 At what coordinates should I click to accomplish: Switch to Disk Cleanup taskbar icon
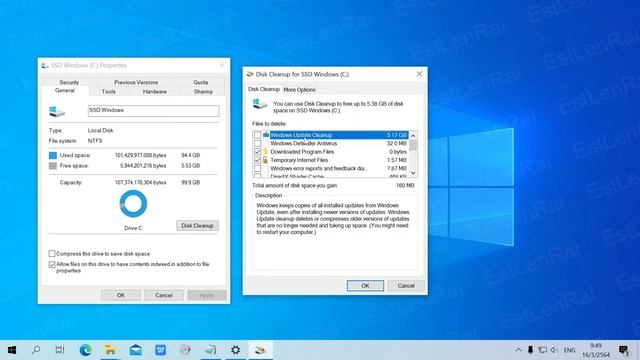pyautogui.click(x=260, y=350)
